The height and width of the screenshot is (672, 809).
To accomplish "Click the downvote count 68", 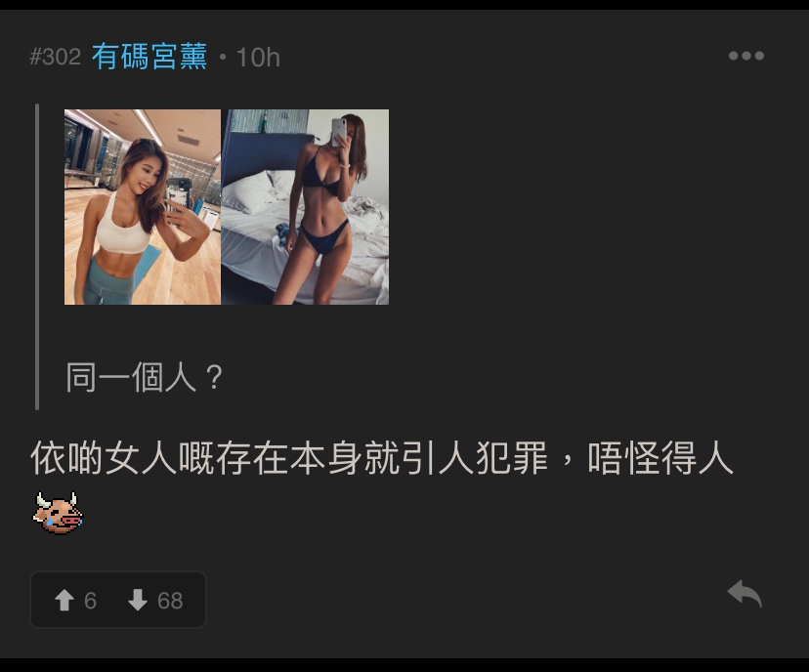I will (x=170, y=601).
